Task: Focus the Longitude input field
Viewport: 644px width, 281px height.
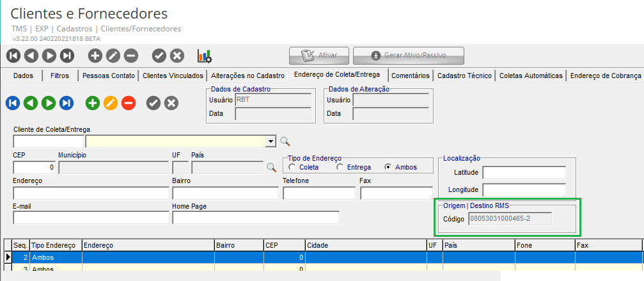Action: click(x=524, y=190)
